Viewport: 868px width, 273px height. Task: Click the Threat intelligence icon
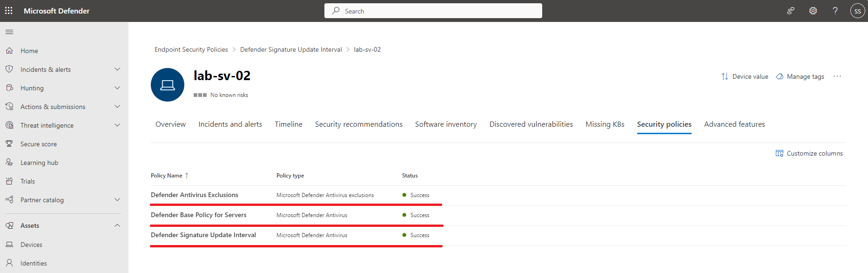point(9,125)
